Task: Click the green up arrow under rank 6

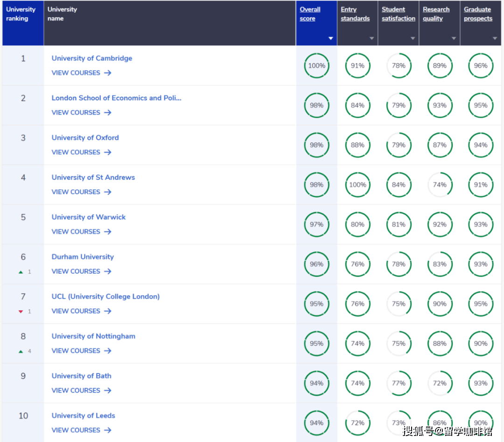Action: click(21, 272)
